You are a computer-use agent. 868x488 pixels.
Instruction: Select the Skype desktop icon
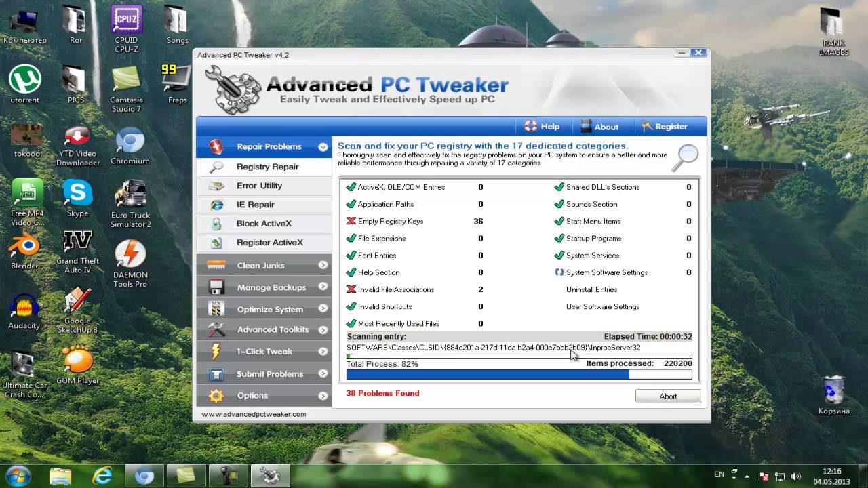(77, 199)
